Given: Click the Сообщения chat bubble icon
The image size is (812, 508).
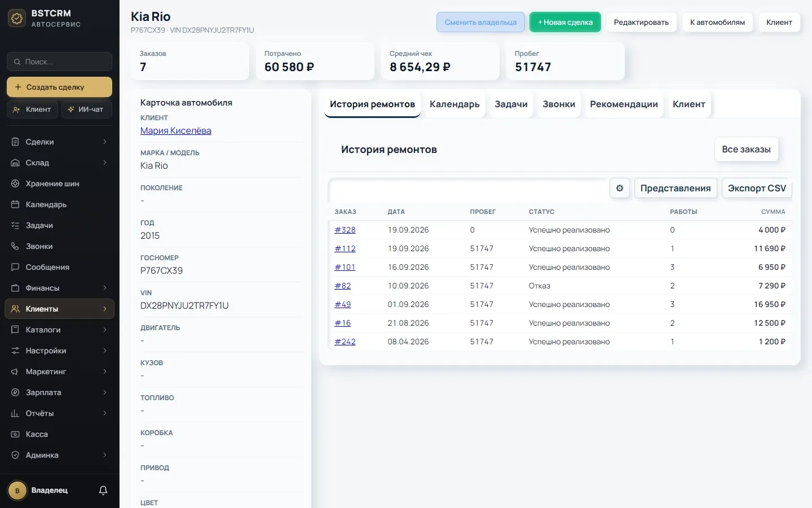Looking at the screenshot, I should (15, 267).
